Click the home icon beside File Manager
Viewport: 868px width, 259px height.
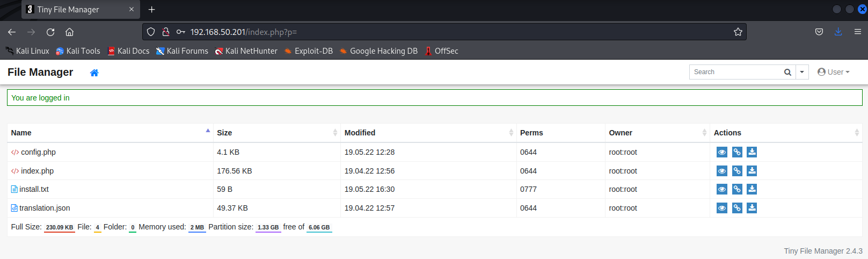[x=94, y=73]
